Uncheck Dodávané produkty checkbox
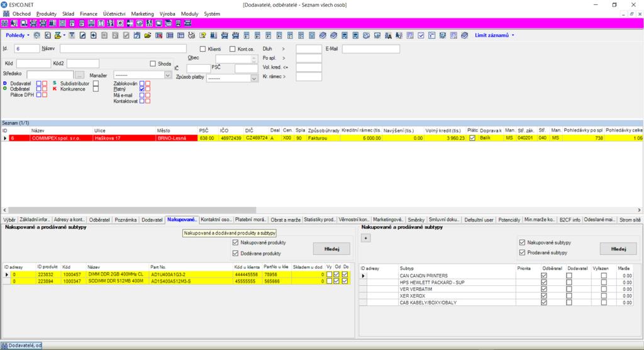 click(235, 253)
